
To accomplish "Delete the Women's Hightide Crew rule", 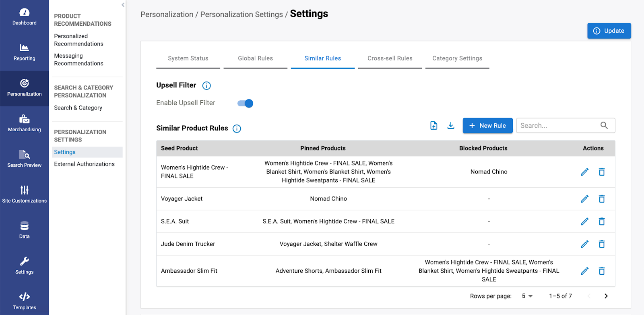I will [602, 172].
